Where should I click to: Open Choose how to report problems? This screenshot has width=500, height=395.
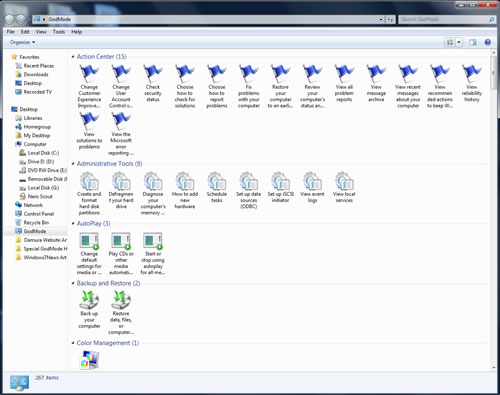[x=217, y=86]
